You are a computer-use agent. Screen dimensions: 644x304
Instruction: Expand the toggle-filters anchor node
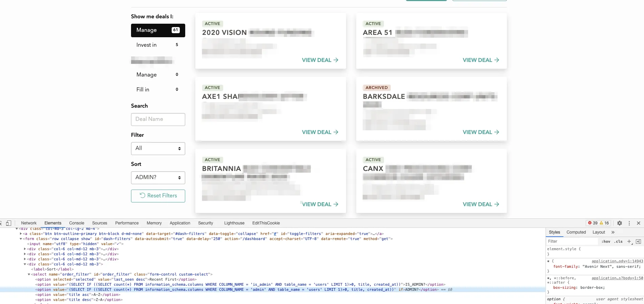(x=21, y=234)
